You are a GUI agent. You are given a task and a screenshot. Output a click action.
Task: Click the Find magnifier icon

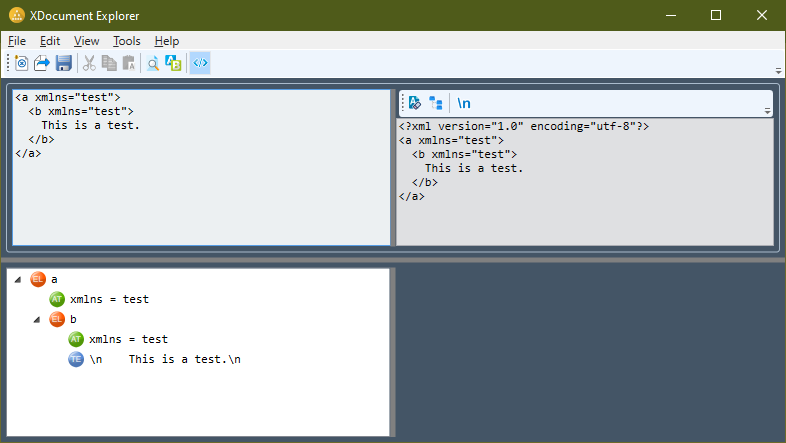point(153,63)
